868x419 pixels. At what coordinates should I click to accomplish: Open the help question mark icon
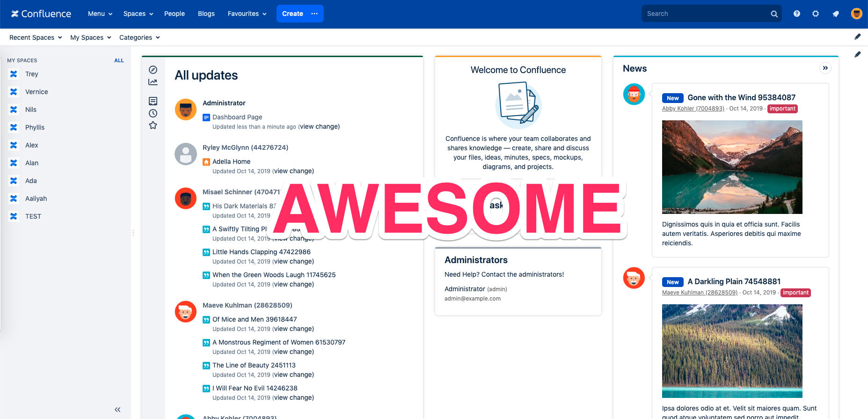[797, 14]
